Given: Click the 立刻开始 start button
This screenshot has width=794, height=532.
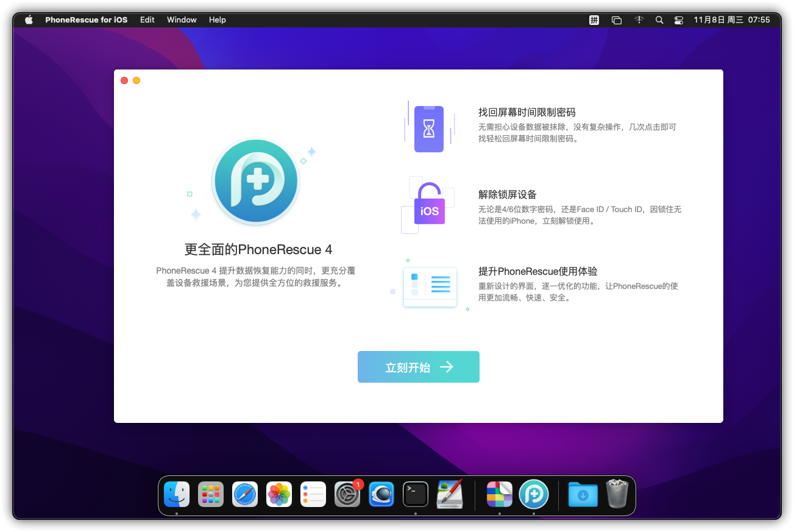Looking at the screenshot, I should tap(418, 367).
